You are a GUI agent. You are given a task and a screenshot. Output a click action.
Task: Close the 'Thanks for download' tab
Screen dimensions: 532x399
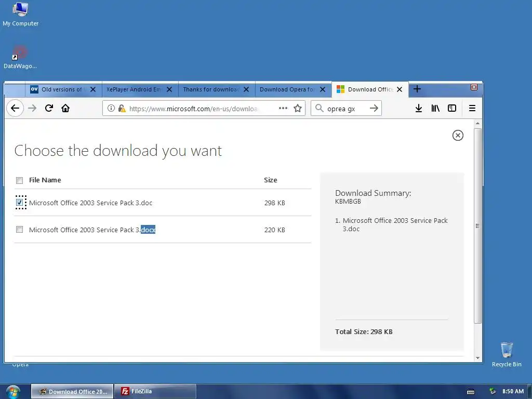(246, 89)
